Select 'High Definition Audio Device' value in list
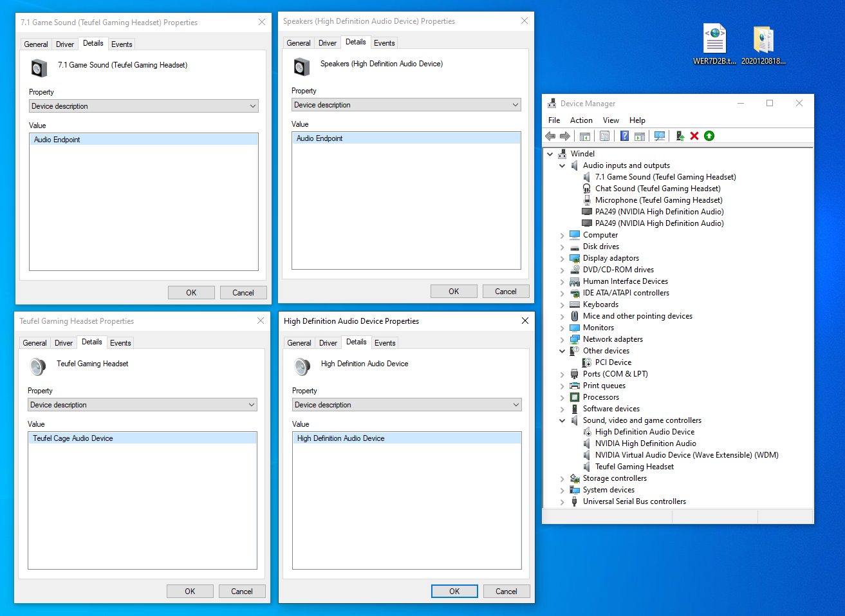The height and width of the screenshot is (616, 845). tap(407, 438)
